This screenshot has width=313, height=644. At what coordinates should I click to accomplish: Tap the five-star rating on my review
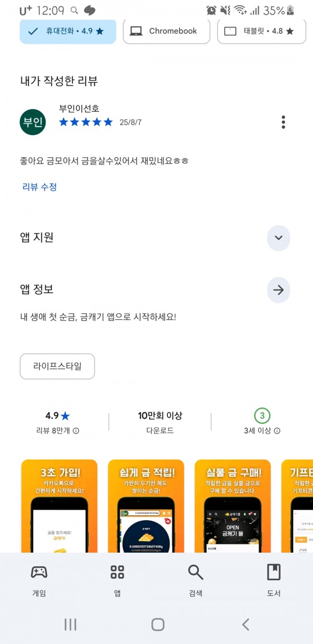click(86, 122)
